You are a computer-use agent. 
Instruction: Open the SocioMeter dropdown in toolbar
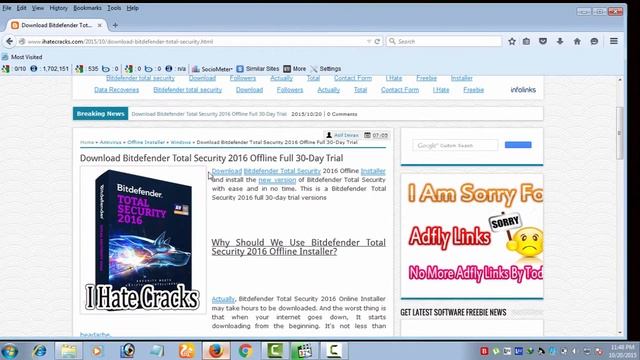(212, 69)
